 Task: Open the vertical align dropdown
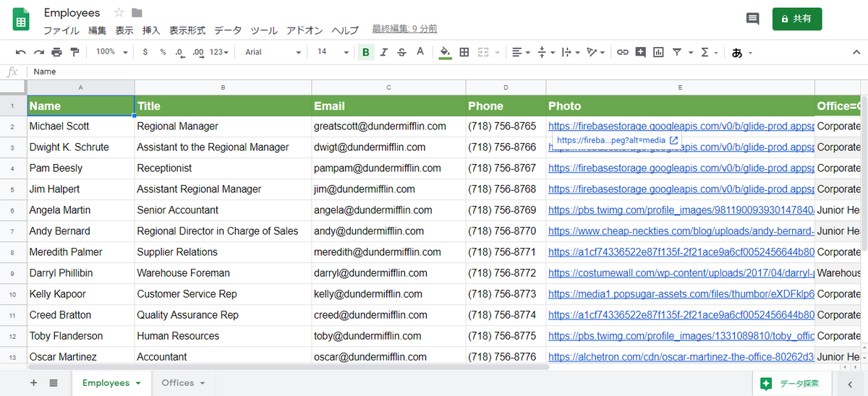[x=546, y=52]
